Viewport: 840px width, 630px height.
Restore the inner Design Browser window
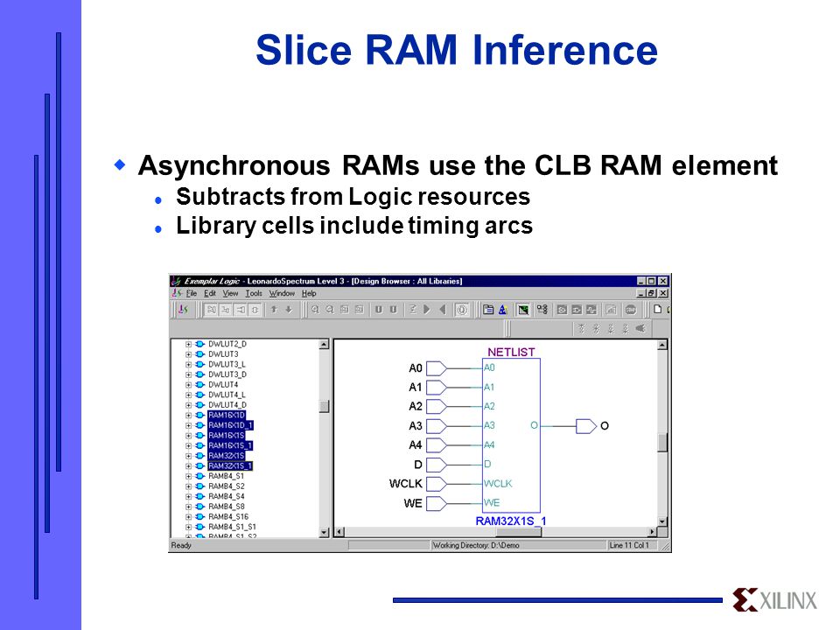(x=651, y=293)
